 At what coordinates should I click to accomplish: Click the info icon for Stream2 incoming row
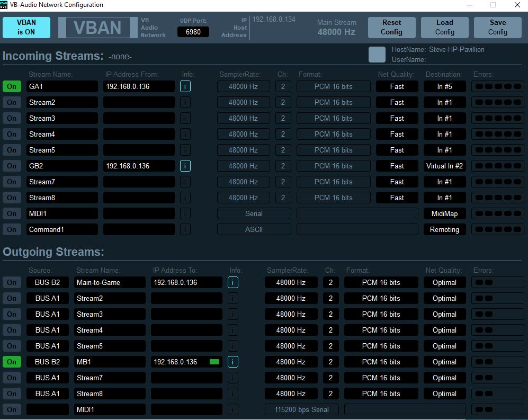point(185,102)
